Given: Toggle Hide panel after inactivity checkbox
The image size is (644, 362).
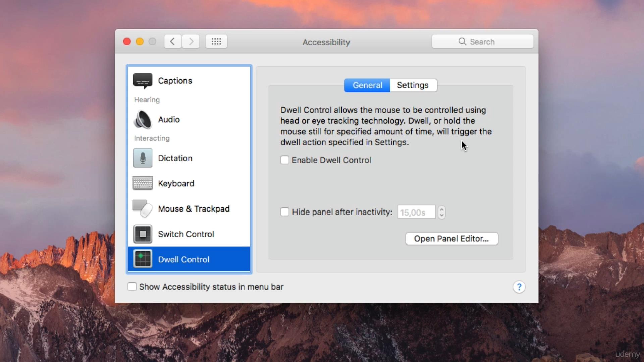Looking at the screenshot, I should pos(285,212).
